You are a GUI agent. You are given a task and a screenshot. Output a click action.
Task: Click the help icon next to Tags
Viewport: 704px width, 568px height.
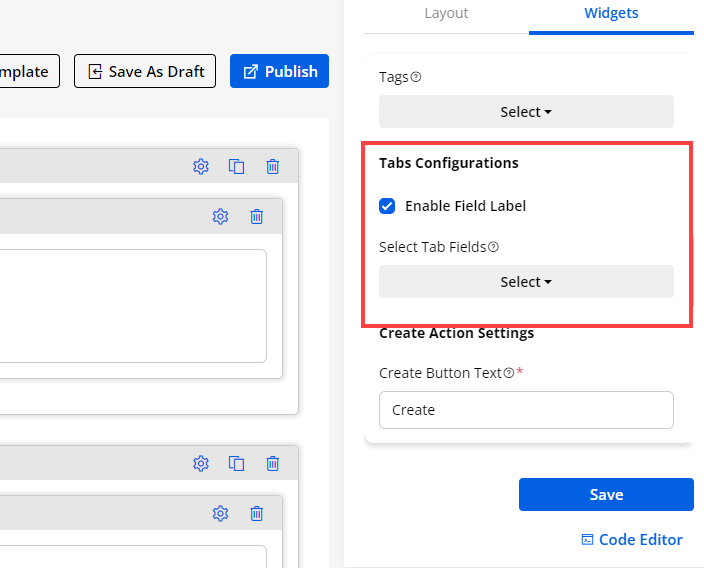click(x=416, y=77)
